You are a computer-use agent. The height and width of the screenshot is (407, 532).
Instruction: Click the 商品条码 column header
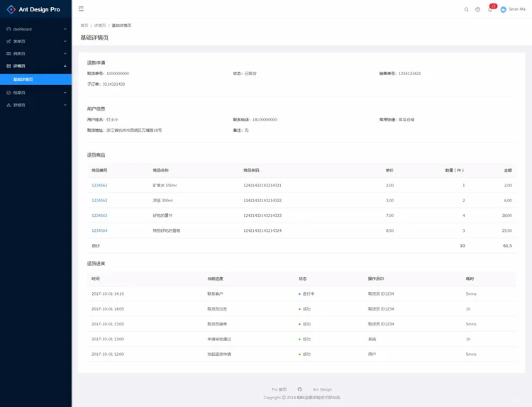251,170
